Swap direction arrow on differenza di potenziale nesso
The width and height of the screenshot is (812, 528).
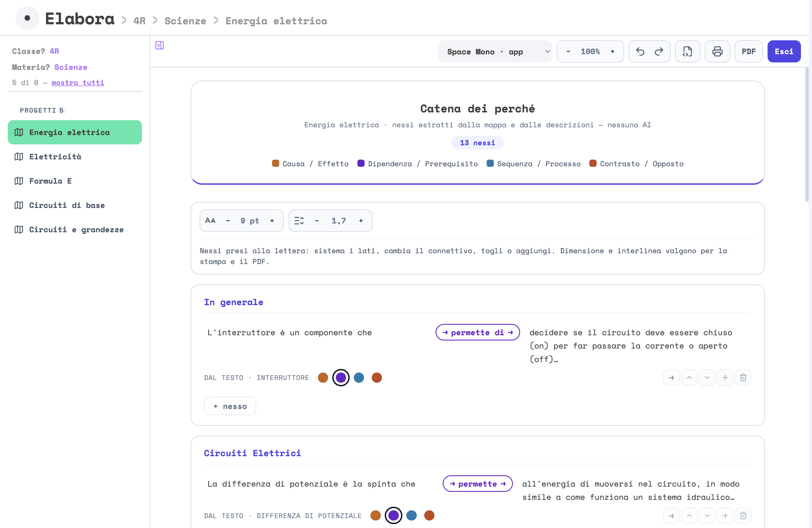pos(671,515)
